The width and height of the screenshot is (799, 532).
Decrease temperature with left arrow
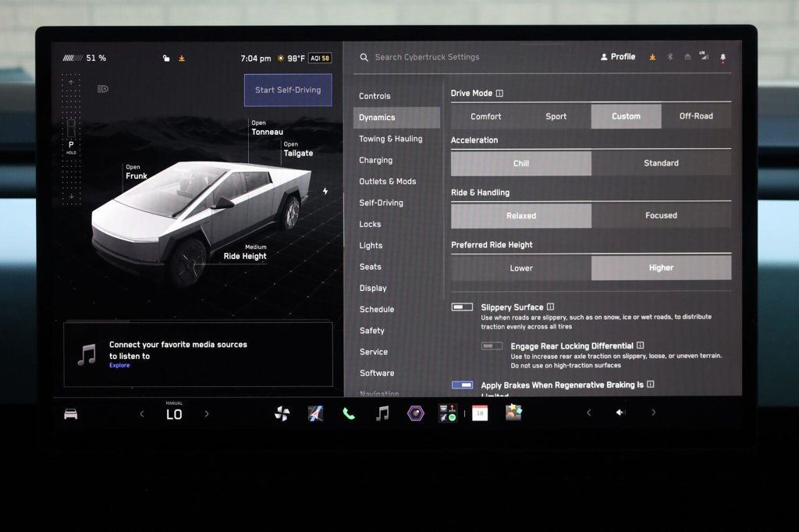[x=142, y=413]
